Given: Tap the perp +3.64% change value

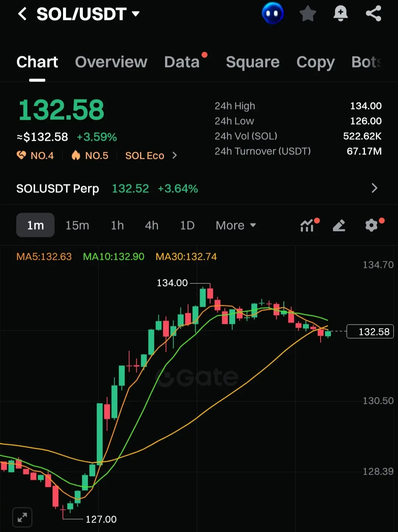Looking at the screenshot, I should click(178, 189).
